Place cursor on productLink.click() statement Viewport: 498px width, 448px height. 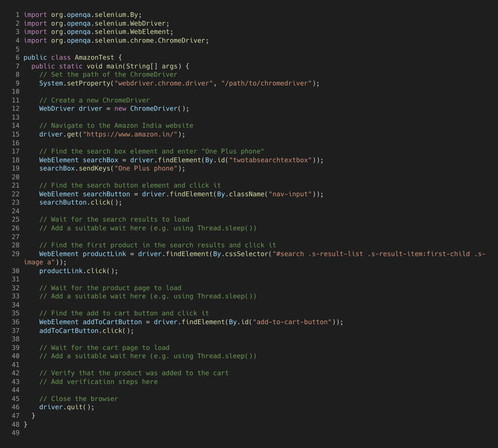tap(78, 271)
